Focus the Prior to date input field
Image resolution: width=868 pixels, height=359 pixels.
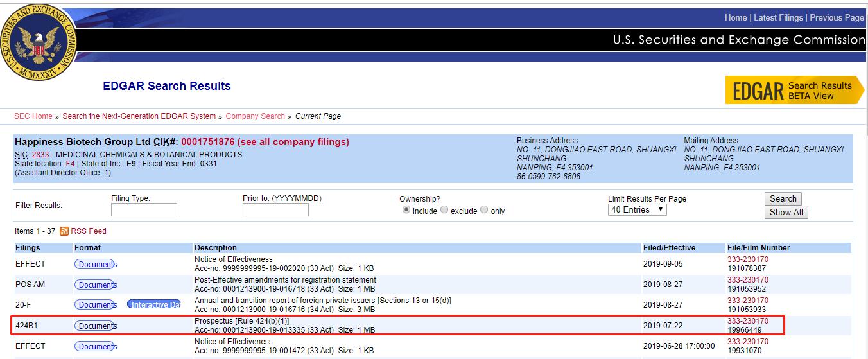pos(275,210)
